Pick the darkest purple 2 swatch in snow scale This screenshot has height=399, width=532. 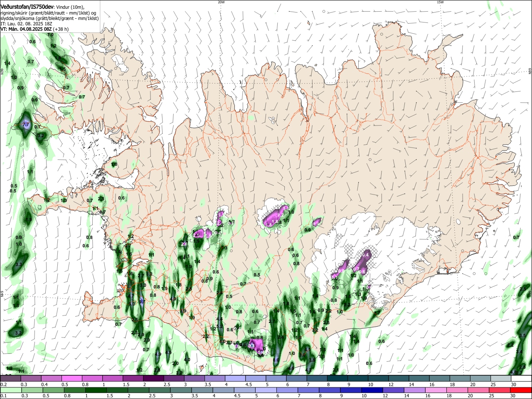click(x=153, y=379)
